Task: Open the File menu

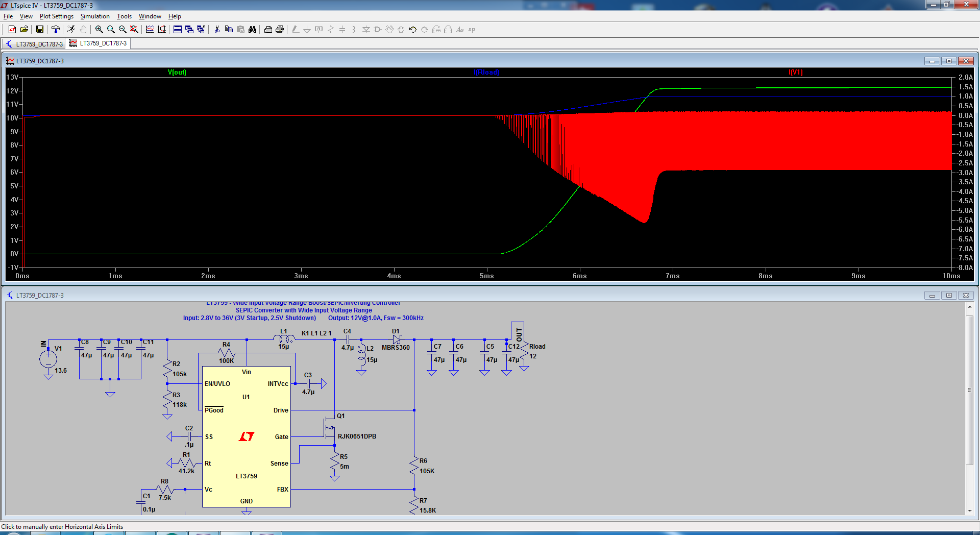Action: click(8, 16)
